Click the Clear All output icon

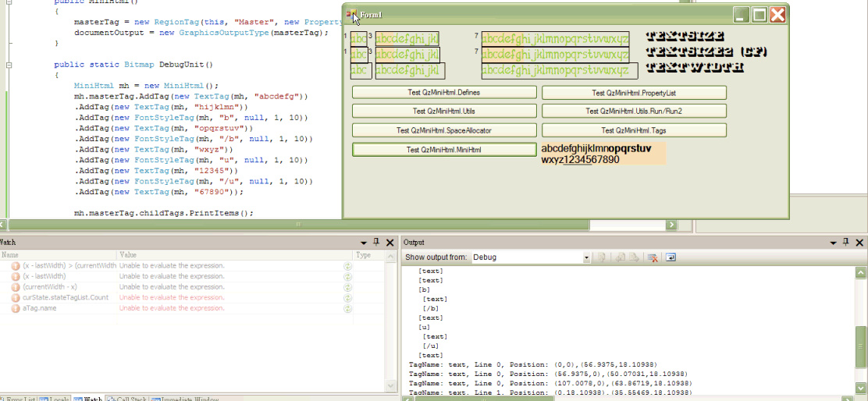tap(651, 257)
